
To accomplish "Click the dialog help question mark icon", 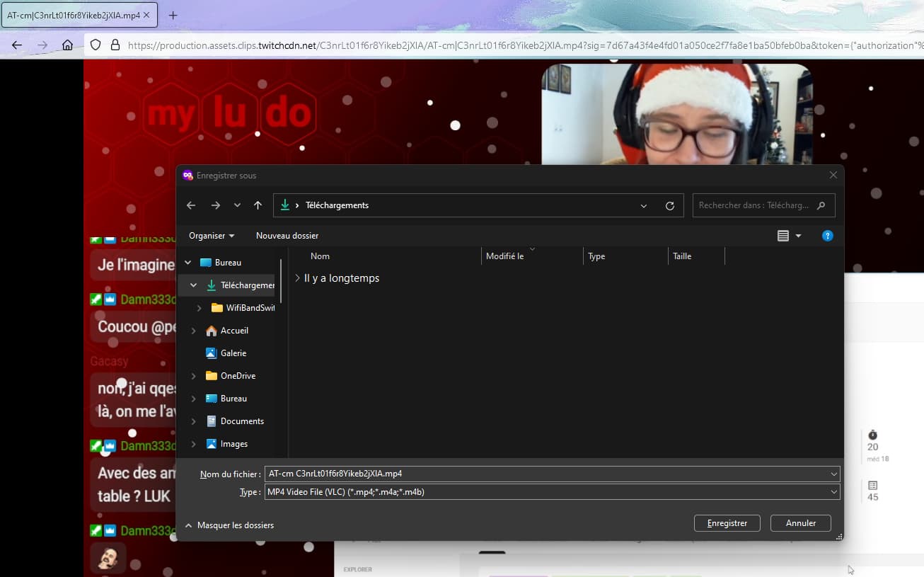I will tap(827, 236).
